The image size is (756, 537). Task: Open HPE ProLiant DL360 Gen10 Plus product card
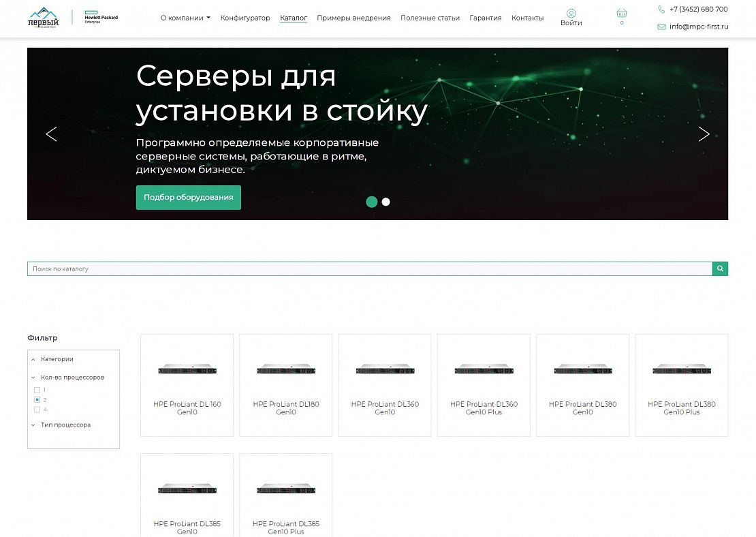484,385
